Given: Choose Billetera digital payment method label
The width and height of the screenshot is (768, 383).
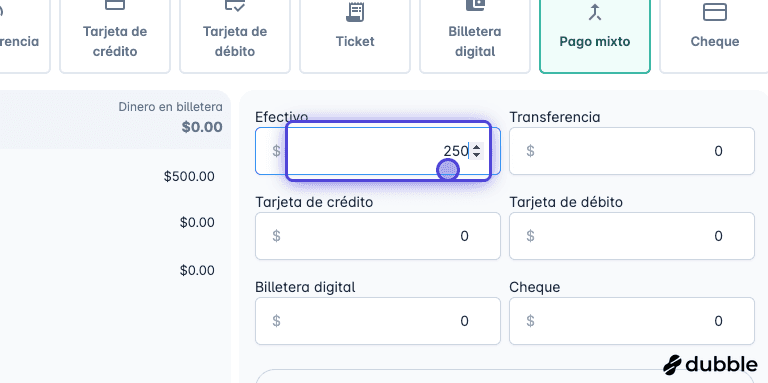Looking at the screenshot, I should 475,42.
